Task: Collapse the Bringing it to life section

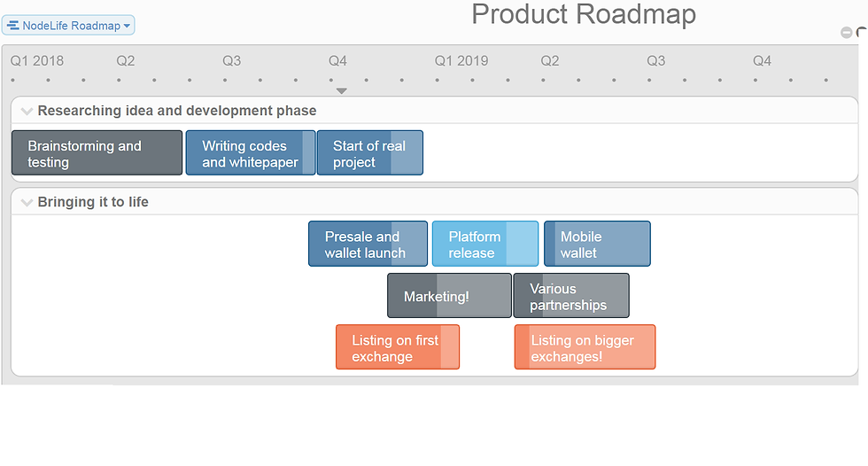Action: pyautogui.click(x=26, y=203)
